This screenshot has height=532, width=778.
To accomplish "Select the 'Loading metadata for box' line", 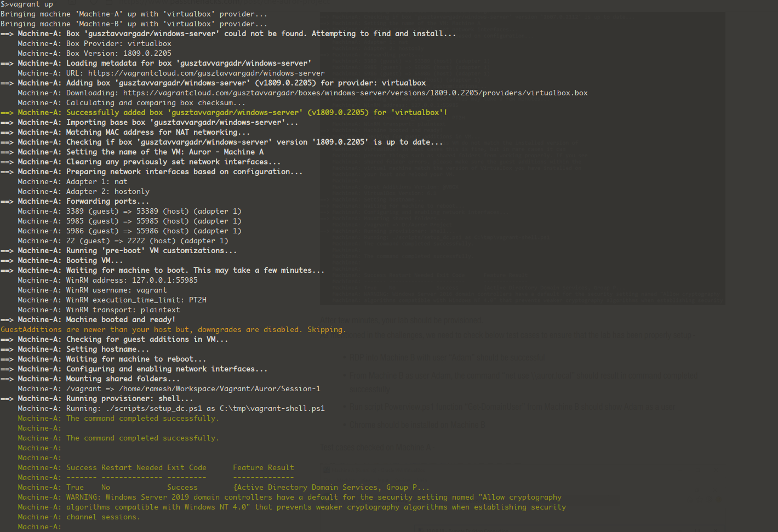I will 156,64.
